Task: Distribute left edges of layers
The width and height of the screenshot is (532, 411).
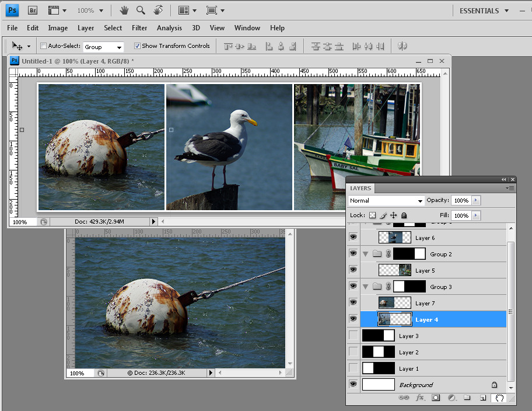Action: coord(356,46)
